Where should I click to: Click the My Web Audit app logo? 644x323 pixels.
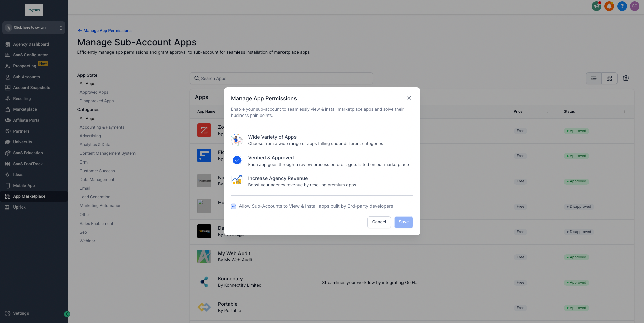pos(204,257)
